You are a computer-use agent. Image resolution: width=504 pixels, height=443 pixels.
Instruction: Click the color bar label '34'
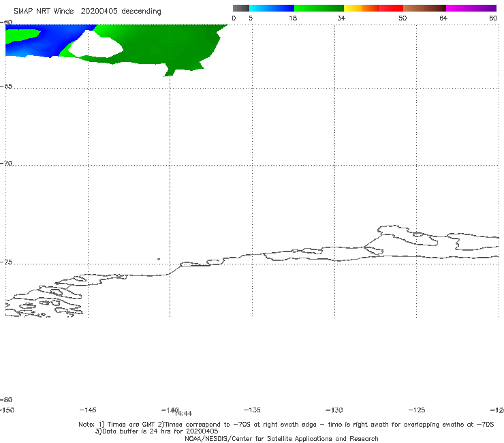tap(341, 18)
